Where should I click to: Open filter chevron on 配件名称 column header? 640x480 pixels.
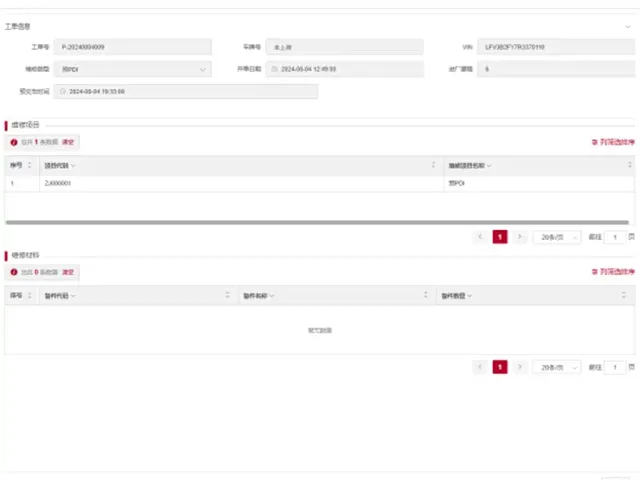(x=272, y=296)
